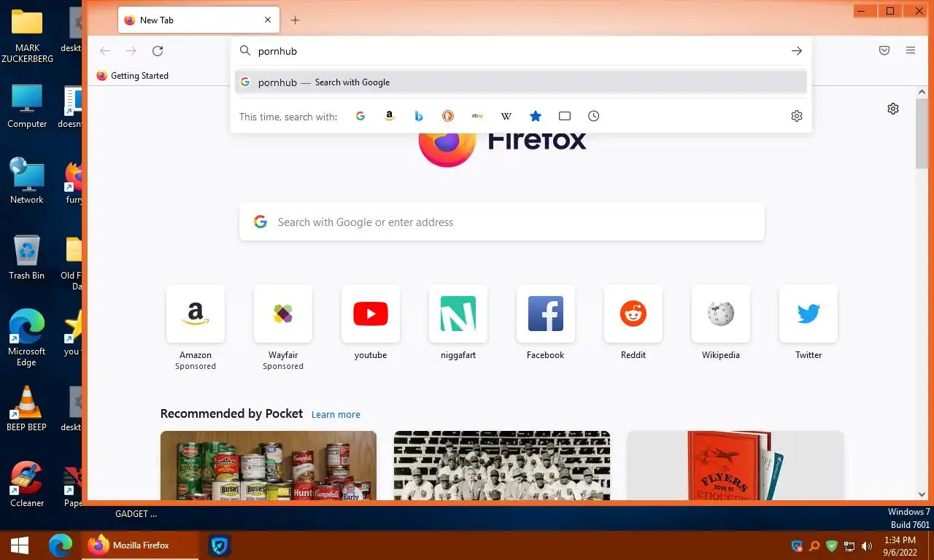Image resolution: width=934 pixels, height=560 pixels.
Task: Search this time with Amazon icon
Action: tap(390, 116)
